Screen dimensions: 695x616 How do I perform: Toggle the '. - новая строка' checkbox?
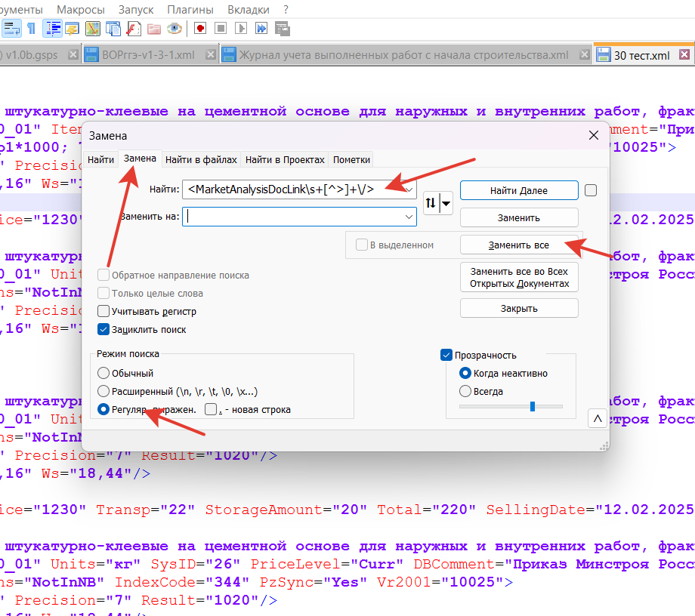pyautogui.click(x=211, y=409)
